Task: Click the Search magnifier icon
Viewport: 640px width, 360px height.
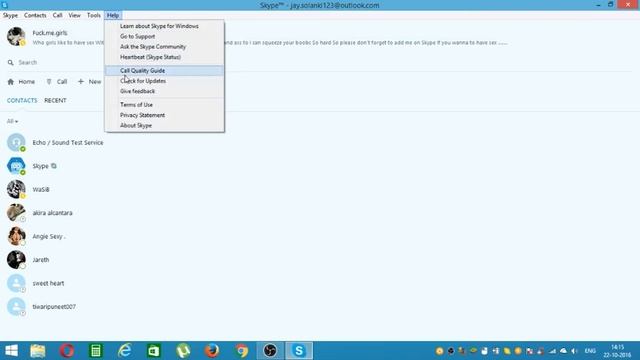Action: click(x=11, y=62)
